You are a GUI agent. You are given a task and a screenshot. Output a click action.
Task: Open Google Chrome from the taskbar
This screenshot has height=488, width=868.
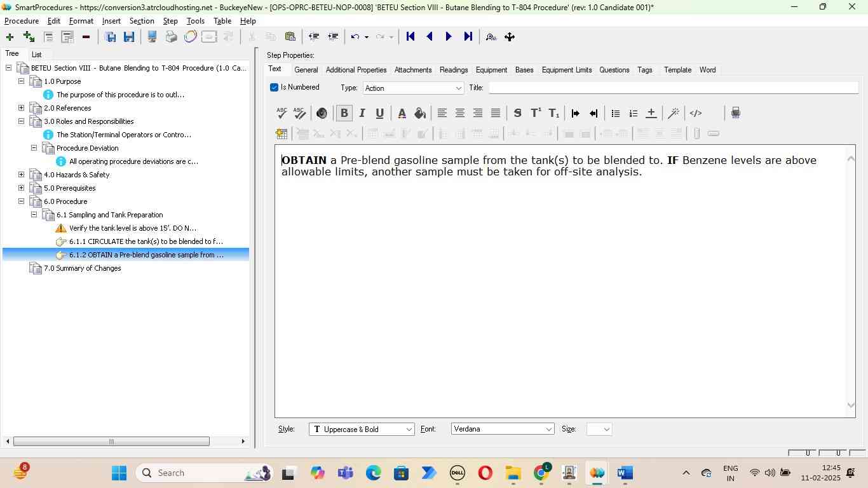tap(541, 473)
